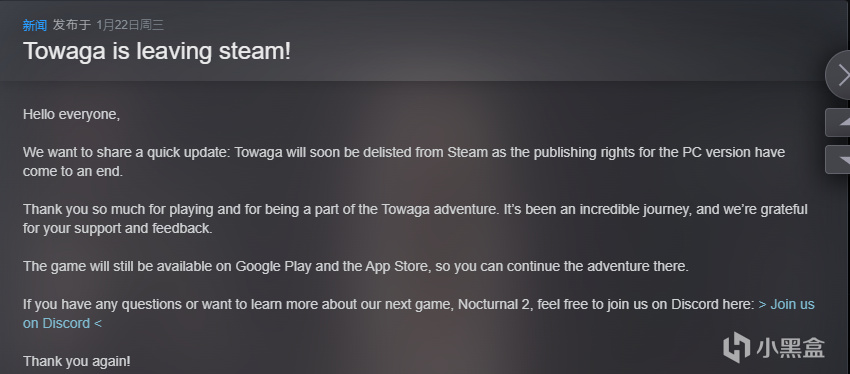This screenshot has width=850, height=374.
Task: Click the Nocturnal 2 game name
Action: pyautogui.click(x=497, y=305)
